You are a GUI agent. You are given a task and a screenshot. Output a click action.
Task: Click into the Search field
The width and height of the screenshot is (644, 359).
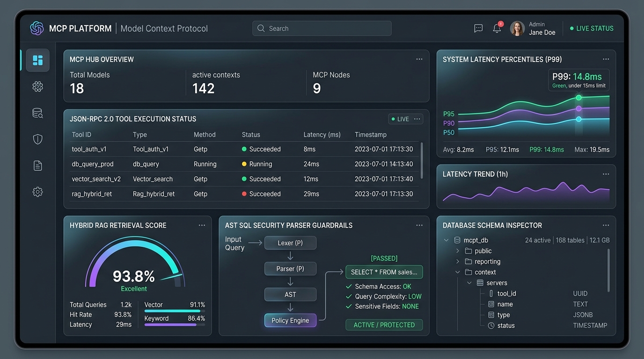coord(322,29)
